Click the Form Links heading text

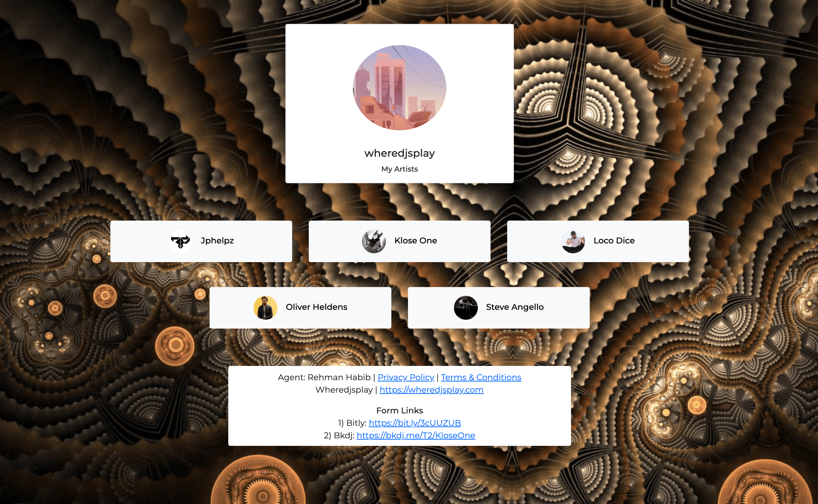pos(399,410)
